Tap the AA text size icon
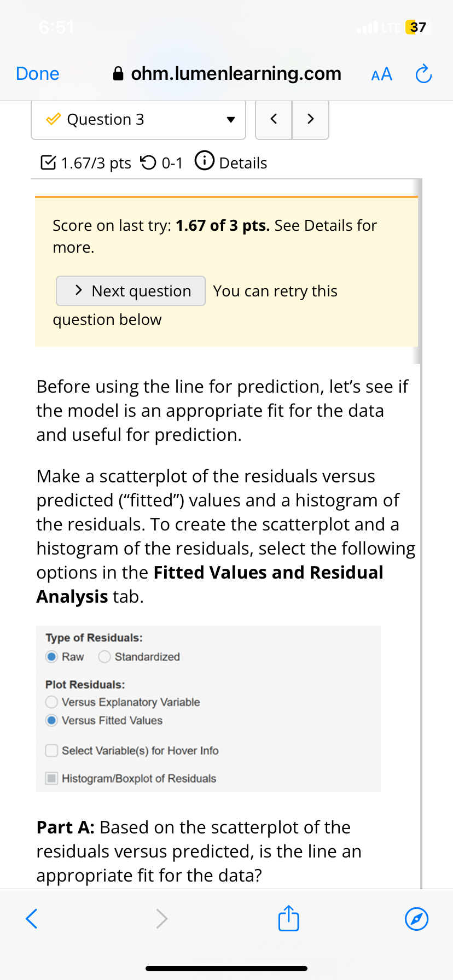The height and width of the screenshot is (980, 453). pyautogui.click(x=381, y=74)
